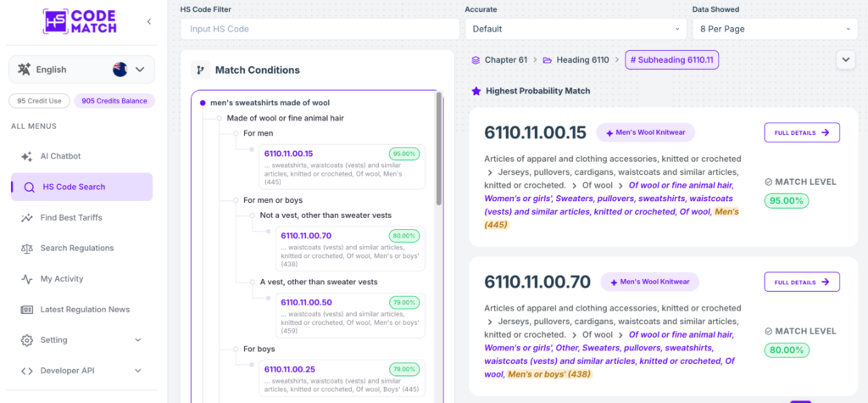Open the 8 Per Page dropdown
Screen dimensions: 868x403
pyautogui.click(x=775, y=29)
